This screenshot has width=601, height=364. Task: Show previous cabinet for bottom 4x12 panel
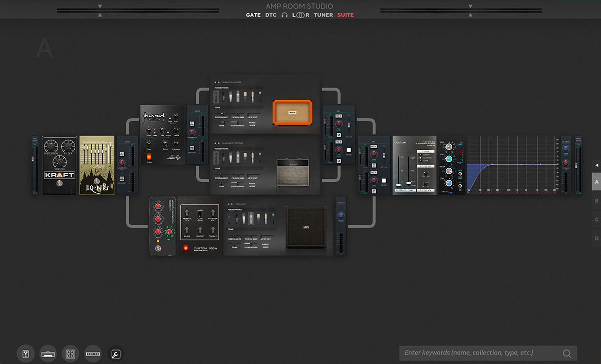(x=228, y=204)
